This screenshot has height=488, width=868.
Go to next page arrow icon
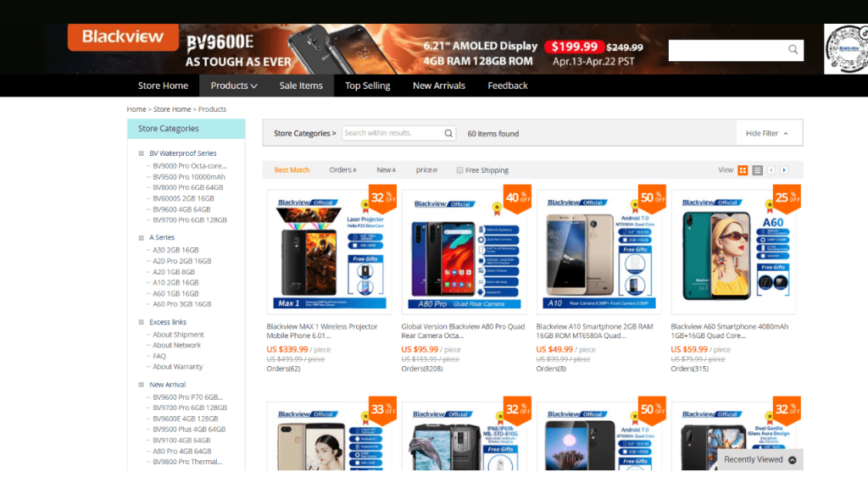point(784,170)
